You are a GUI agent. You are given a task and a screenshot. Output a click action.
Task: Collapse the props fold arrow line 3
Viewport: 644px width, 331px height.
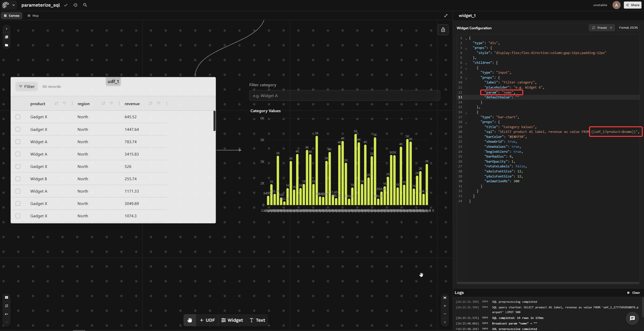pos(466,48)
